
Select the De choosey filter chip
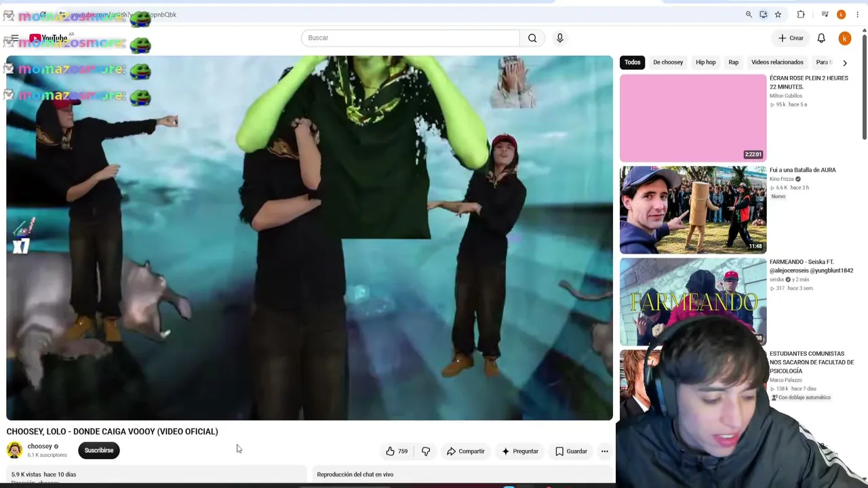click(x=668, y=62)
